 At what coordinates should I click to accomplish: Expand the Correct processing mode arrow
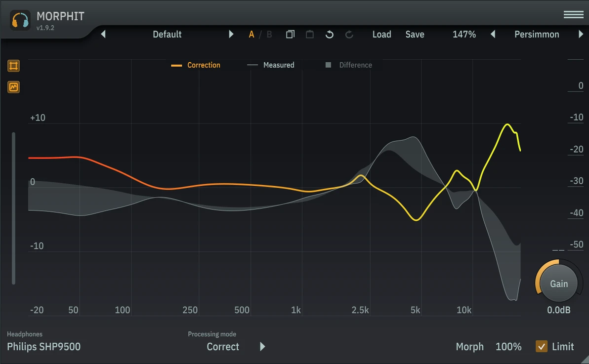262,347
